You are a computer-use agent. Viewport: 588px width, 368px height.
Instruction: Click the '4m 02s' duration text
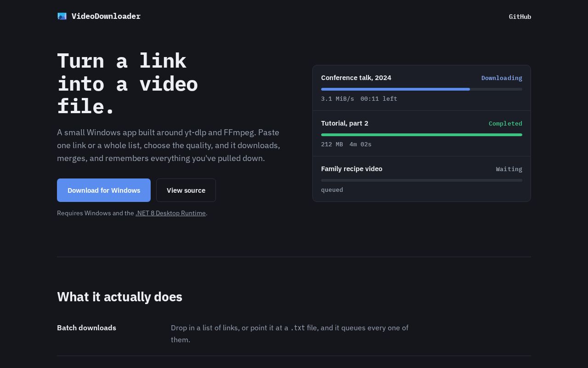coord(361,144)
